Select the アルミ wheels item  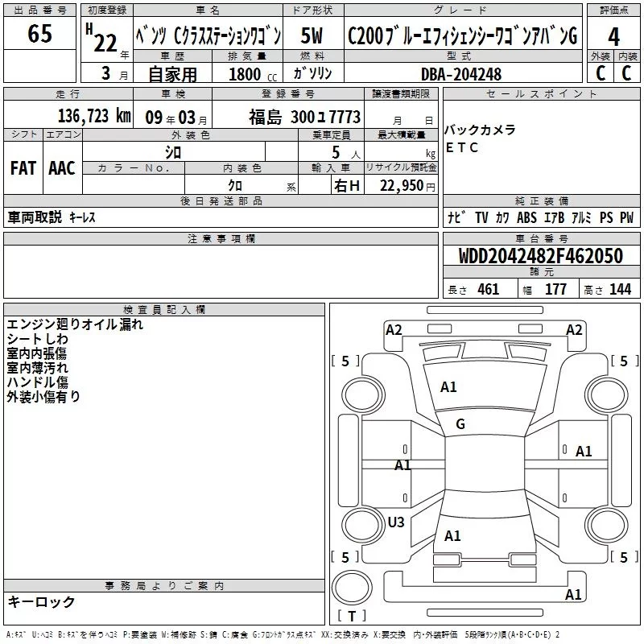(581, 217)
